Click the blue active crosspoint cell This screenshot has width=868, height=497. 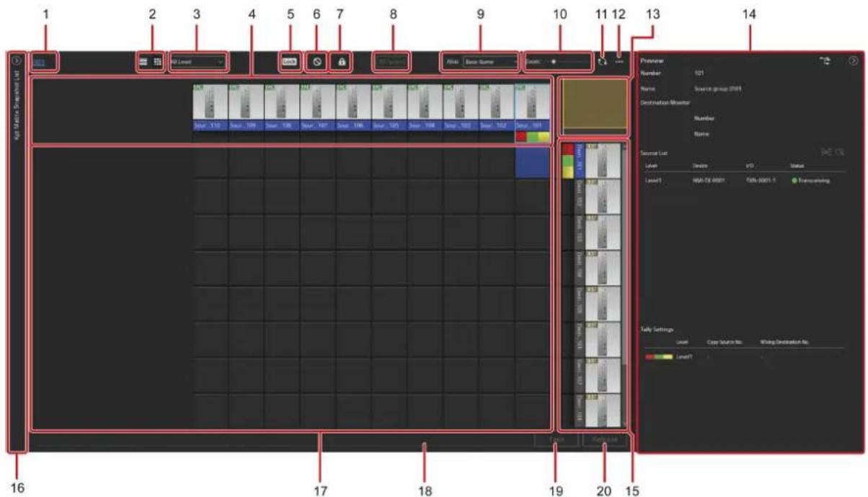click(532, 162)
